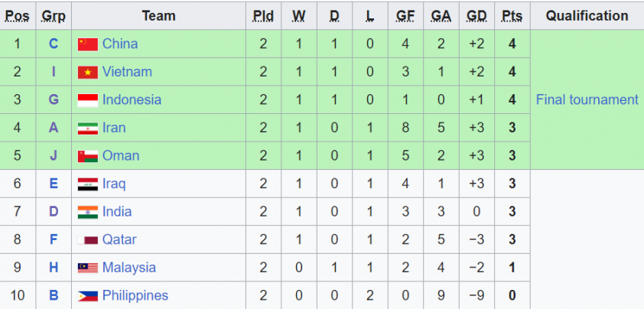The width and height of the screenshot is (644, 309).
Task: Click the China flag icon
Action: click(88, 44)
